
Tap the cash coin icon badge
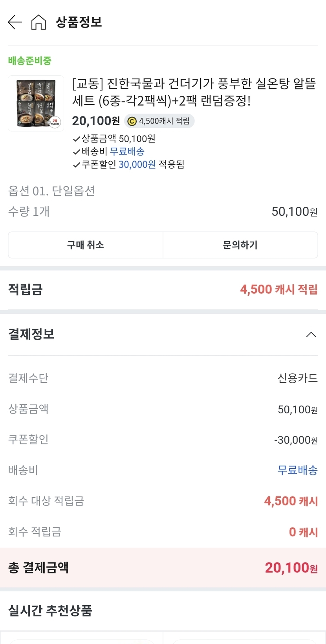click(x=132, y=121)
